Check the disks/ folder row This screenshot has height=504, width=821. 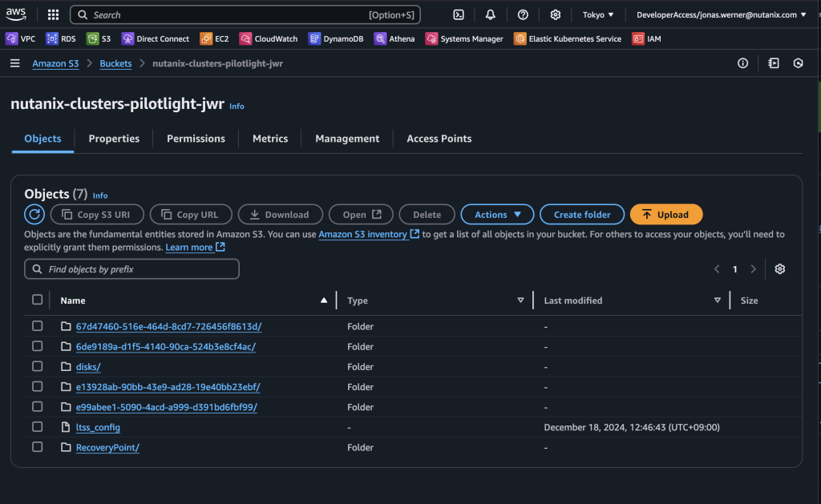(x=37, y=366)
